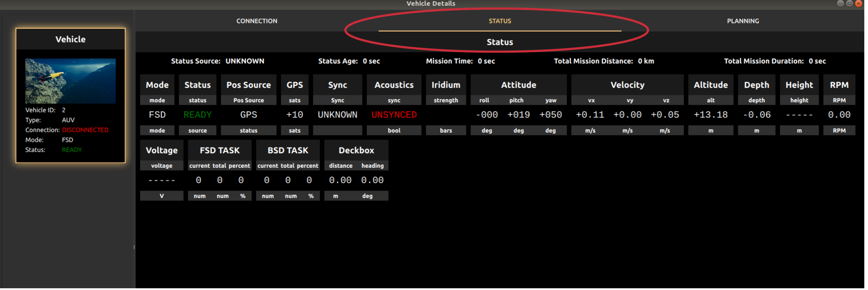Click the green READY status value
868x290 pixels.
coord(198,115)
